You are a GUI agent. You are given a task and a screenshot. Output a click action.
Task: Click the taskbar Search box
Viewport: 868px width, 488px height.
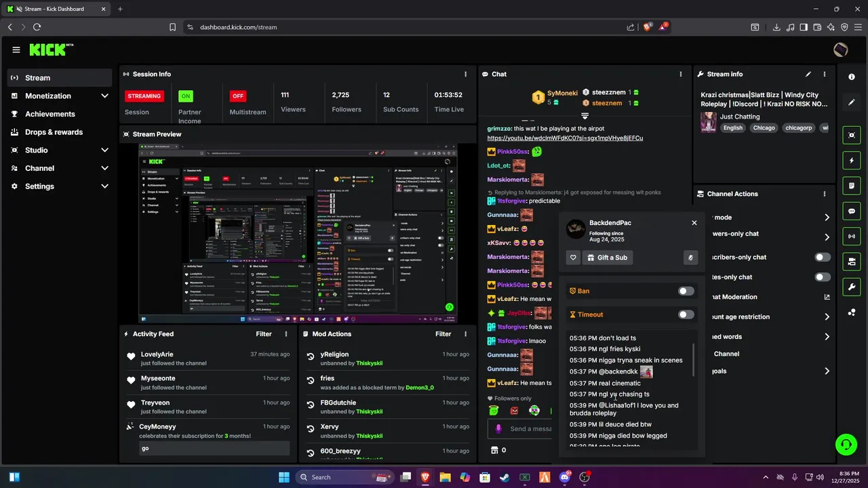pyautogui.click(x=343, y=477)
